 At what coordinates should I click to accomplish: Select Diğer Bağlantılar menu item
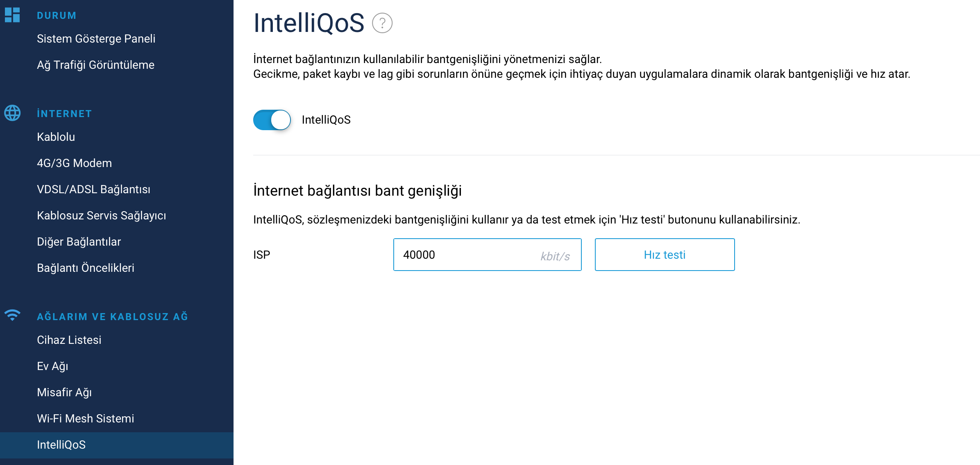[x=79, y=242]
